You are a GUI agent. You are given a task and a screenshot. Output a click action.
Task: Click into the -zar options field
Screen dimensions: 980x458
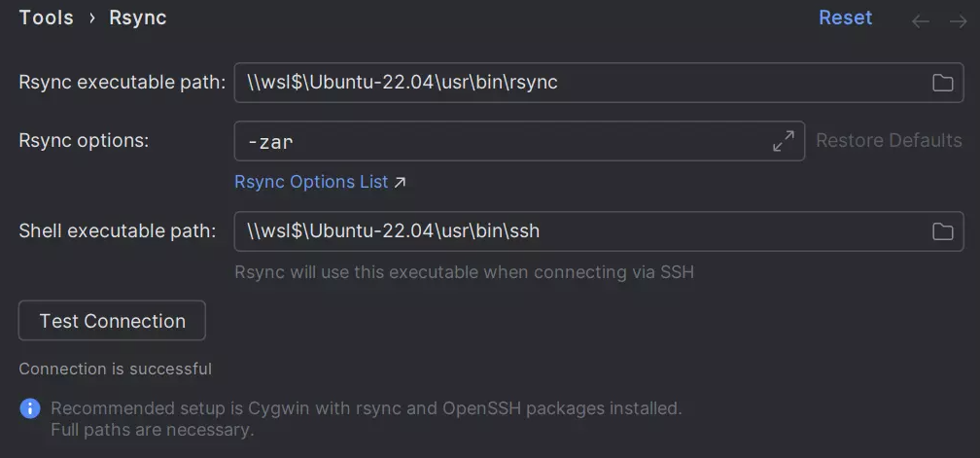(496, 141)
